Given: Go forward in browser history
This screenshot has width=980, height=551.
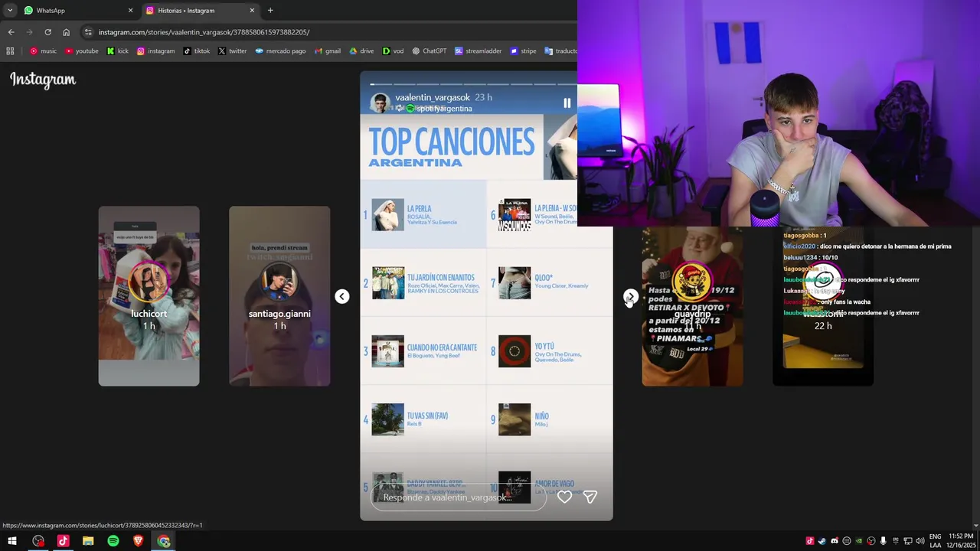Looking at the screenshot, I should point(29,32).
